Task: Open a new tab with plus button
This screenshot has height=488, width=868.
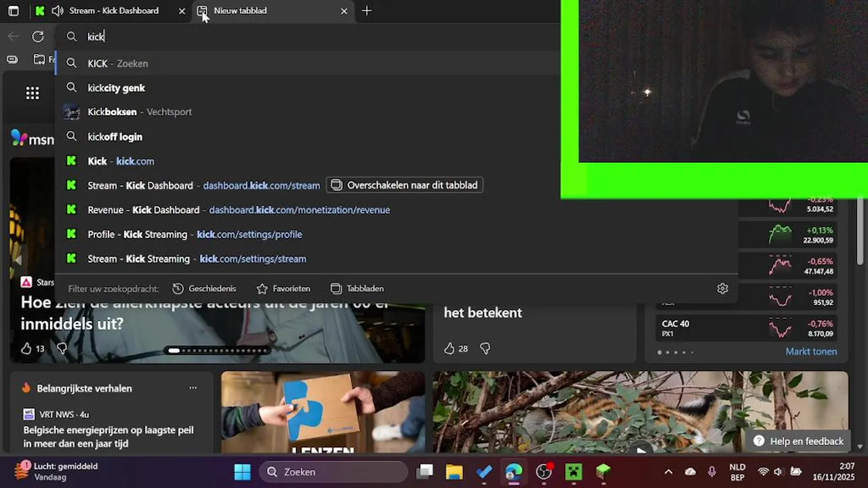Action: pyautogui.click(x=367, y=11)
